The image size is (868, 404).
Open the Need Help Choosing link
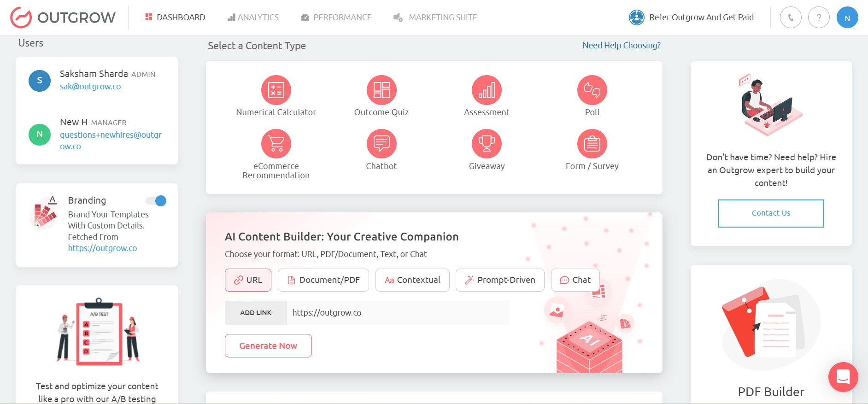tap(621, 46)
